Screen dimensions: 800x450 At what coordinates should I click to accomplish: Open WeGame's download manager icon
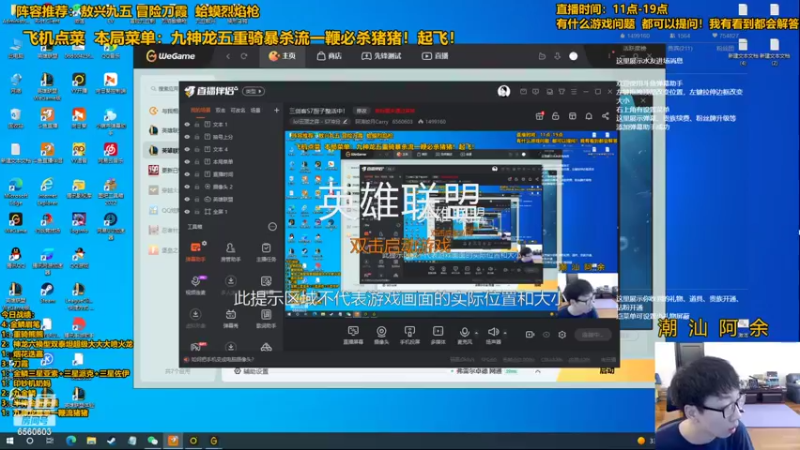557,56
